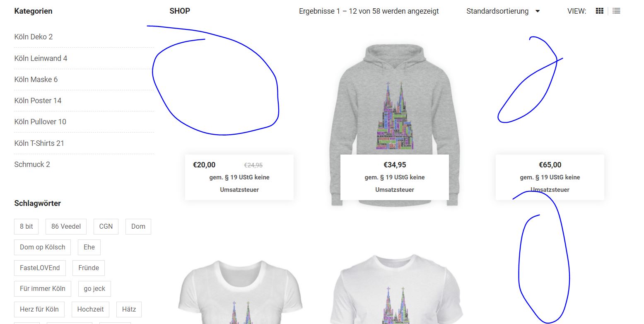Browse the Köln Poster category
Screen dimensions: 644x324
(x=38, y=101)
